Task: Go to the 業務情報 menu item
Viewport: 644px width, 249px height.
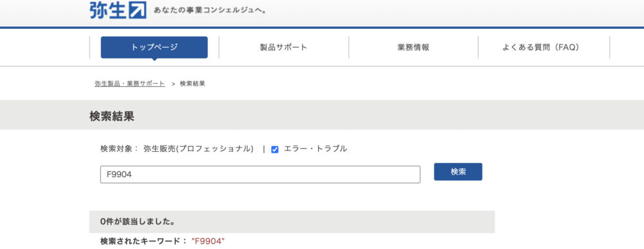Action: pos(413,47)
